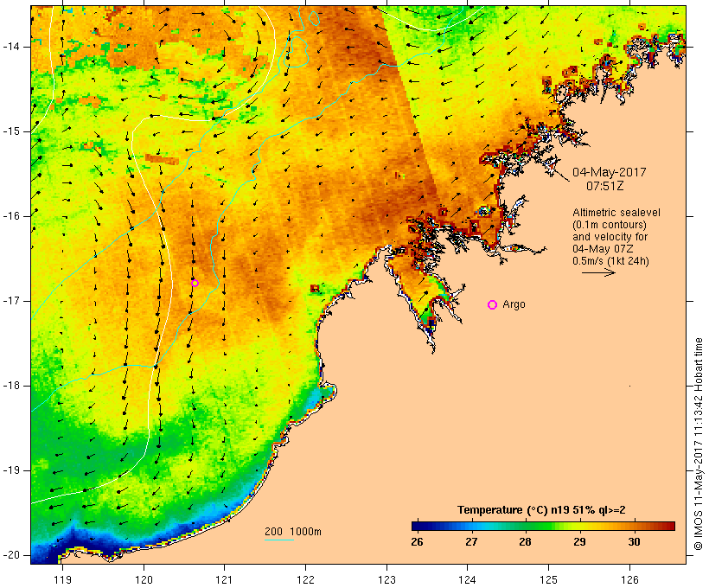Click the 0.5m/s (1kt 24h) label
Screen dimensions: 709x588
(611, 261)
